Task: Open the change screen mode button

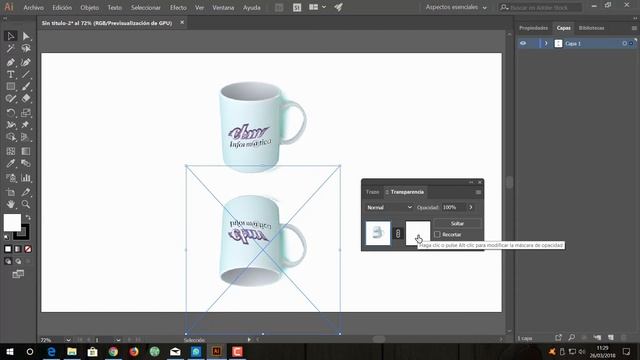Action: click(18, 274)
